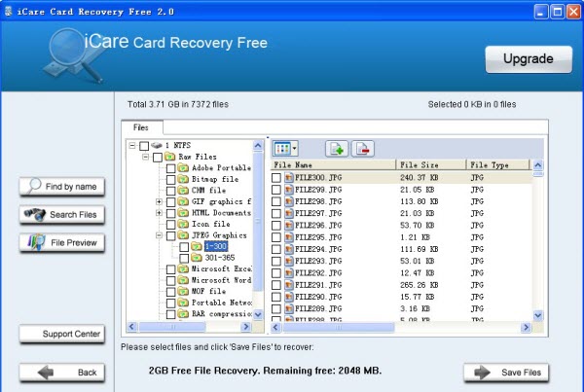Image resolution: width=584 pixels, height=392 pixels.
Task: Click the add-file icon with green plus
Action: pyautogui.click(x=337, y=149)
